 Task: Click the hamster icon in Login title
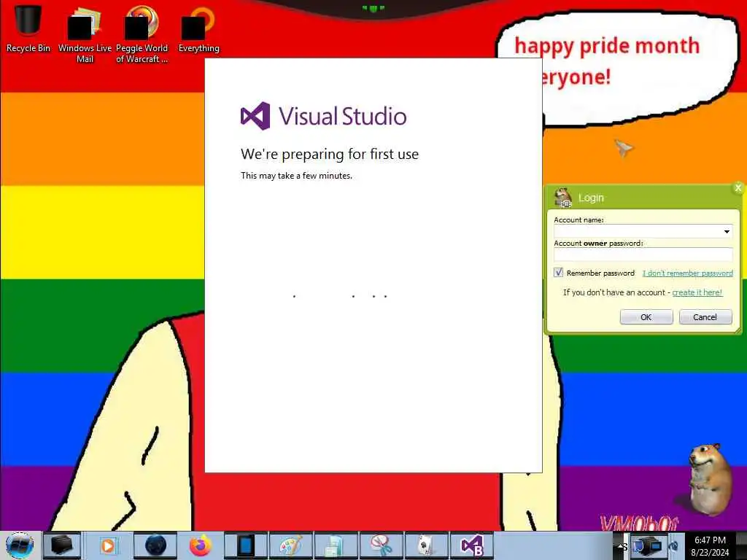[x=564, y=197]
